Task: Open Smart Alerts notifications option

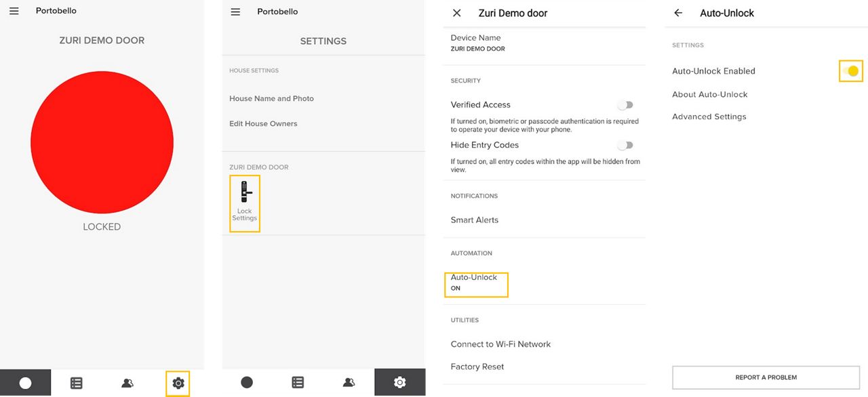Action: click(475, 220)
